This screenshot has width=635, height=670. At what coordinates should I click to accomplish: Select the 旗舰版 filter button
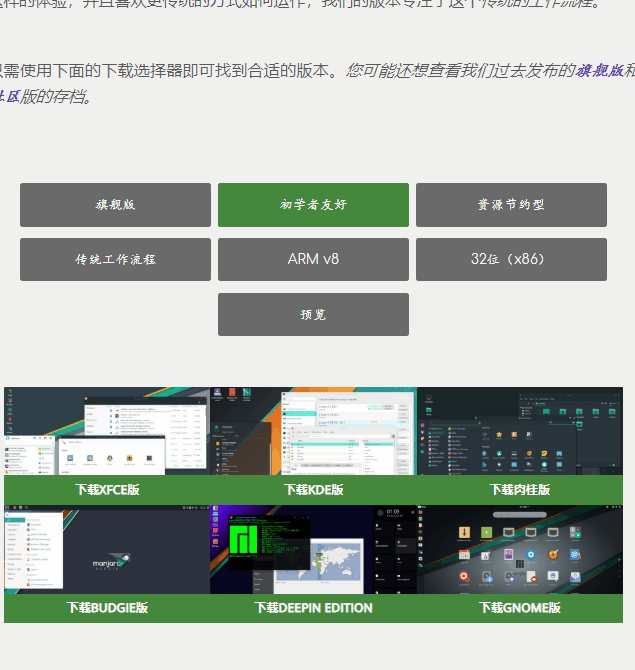115,205
